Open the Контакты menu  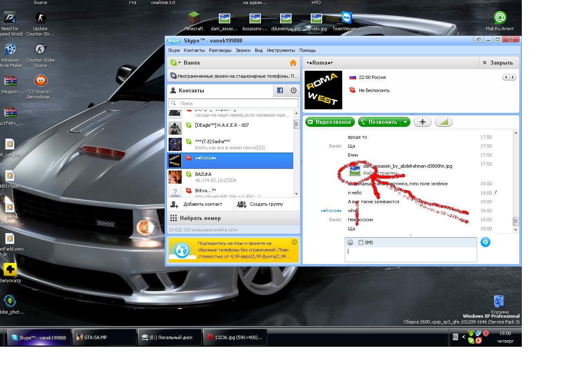tap(194, 50)
